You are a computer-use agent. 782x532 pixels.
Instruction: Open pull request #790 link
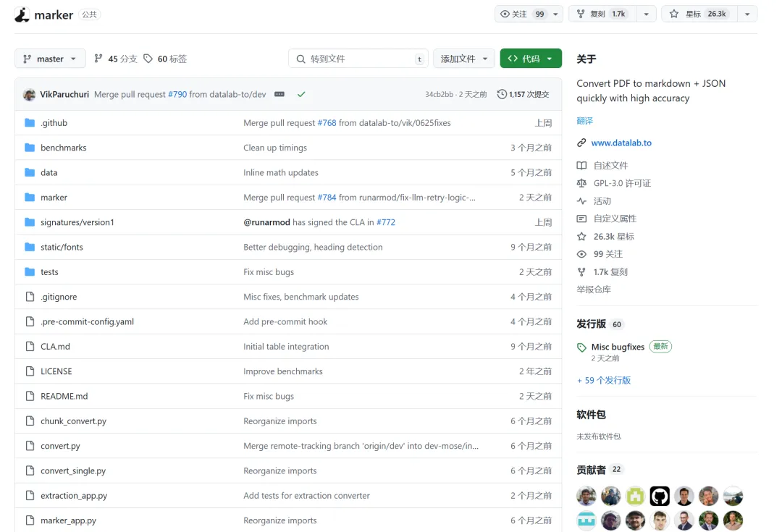(x=177, y=94)
